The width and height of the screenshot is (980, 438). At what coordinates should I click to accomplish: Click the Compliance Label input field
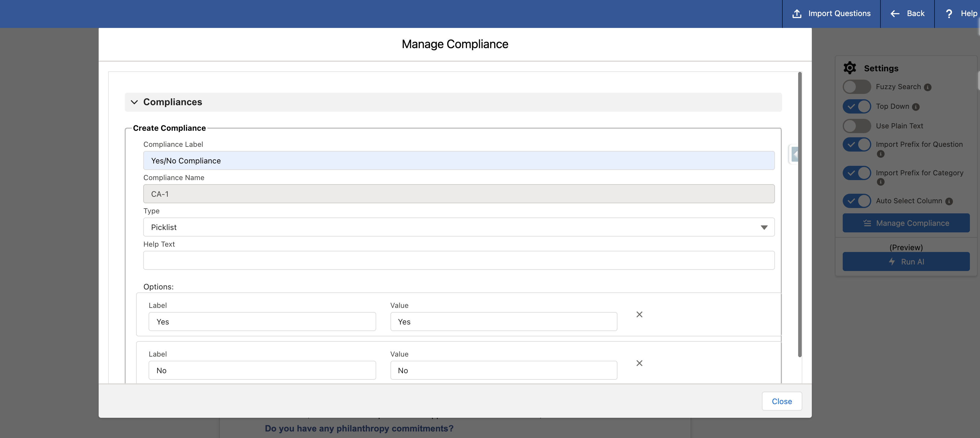pyautogui.click(x=459, y=160)
